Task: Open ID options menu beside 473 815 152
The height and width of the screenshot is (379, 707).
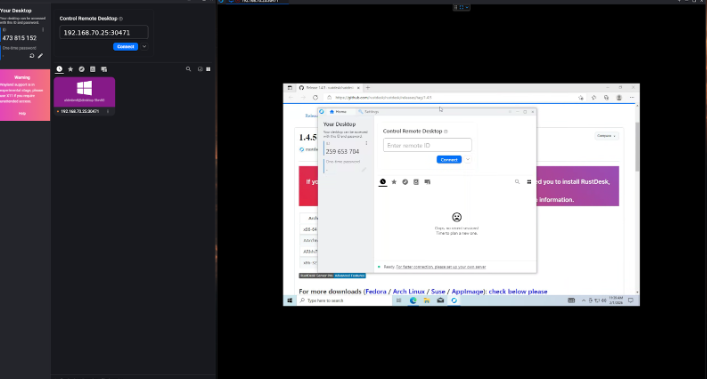Action: click(x=43, y=30)
